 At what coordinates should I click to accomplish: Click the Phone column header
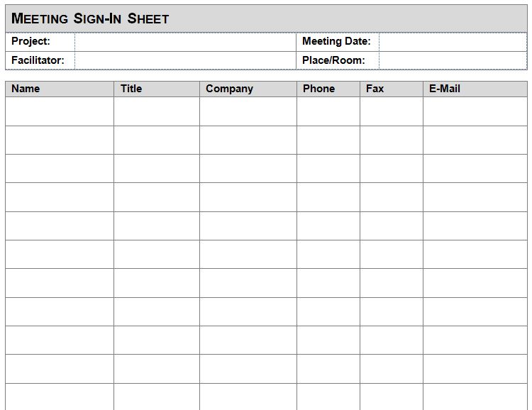(328, 89)
